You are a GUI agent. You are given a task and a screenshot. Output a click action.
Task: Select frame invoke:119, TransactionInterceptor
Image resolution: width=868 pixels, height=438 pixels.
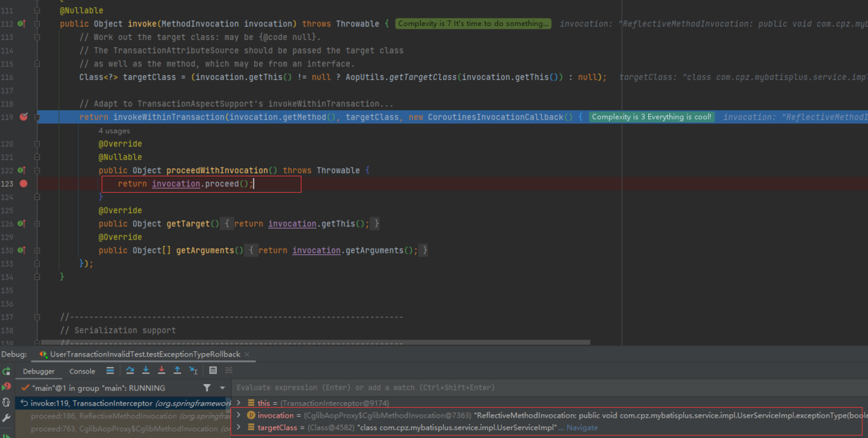(123, 403)
